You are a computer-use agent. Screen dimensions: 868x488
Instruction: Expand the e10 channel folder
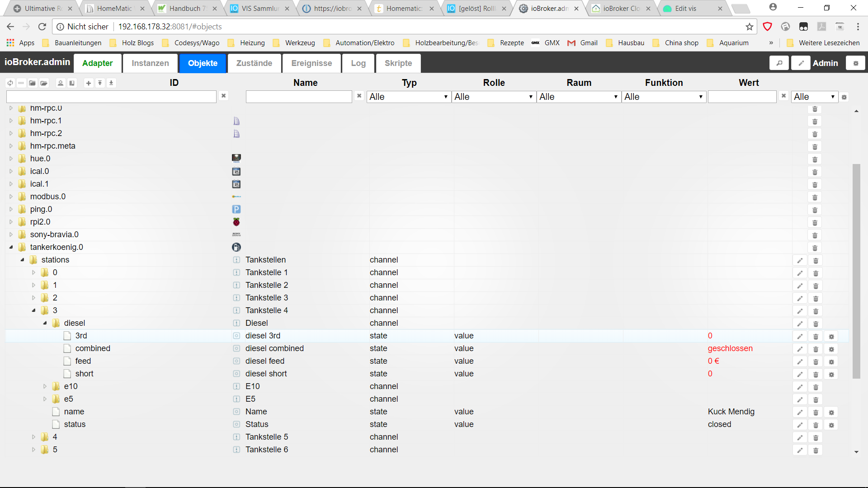pyautogui.click(x=45, y=386)
